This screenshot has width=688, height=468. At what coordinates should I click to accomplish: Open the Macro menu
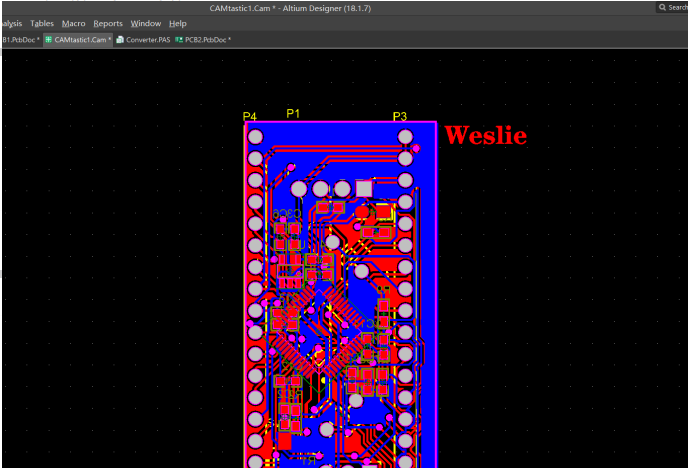click(x=73, y=24)
